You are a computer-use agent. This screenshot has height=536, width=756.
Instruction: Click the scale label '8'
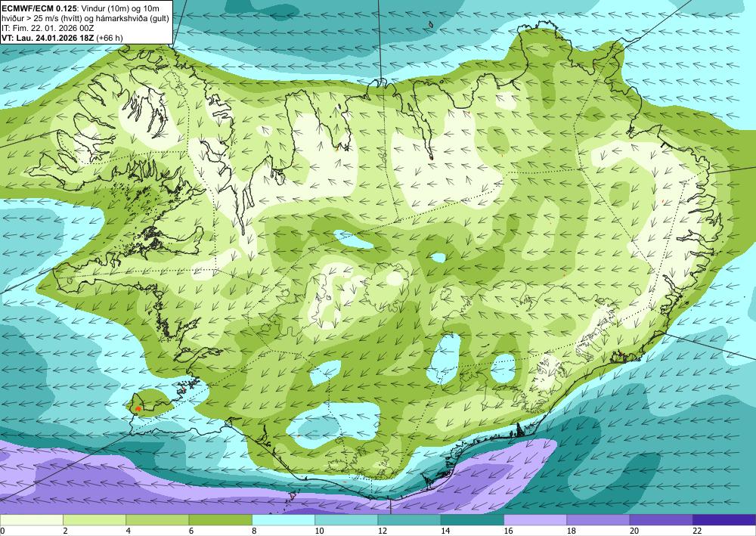click(254, 531)
